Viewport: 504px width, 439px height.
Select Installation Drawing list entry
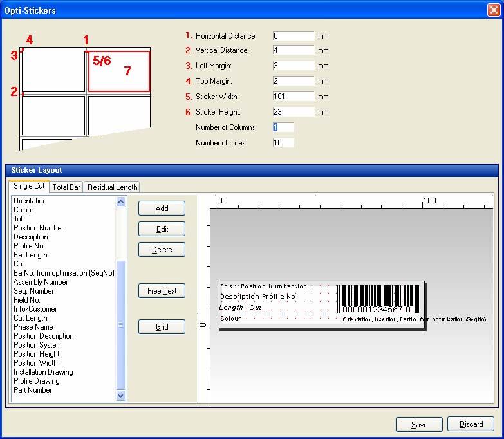click(x=43, y=372)
